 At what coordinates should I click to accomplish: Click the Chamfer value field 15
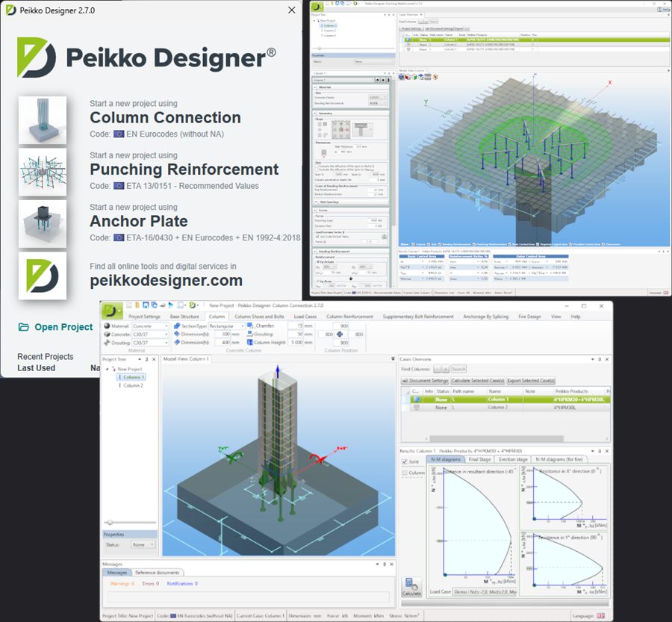tap(296, 326)
